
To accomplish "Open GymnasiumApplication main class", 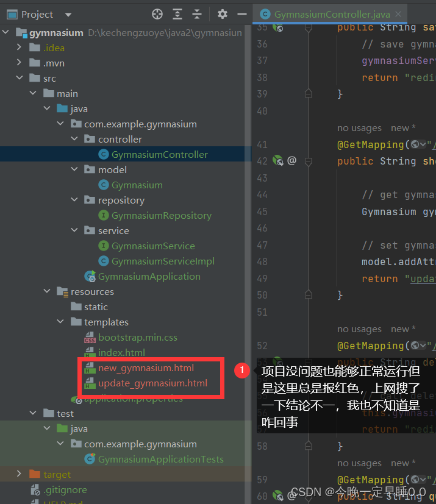I will [149, 277].
